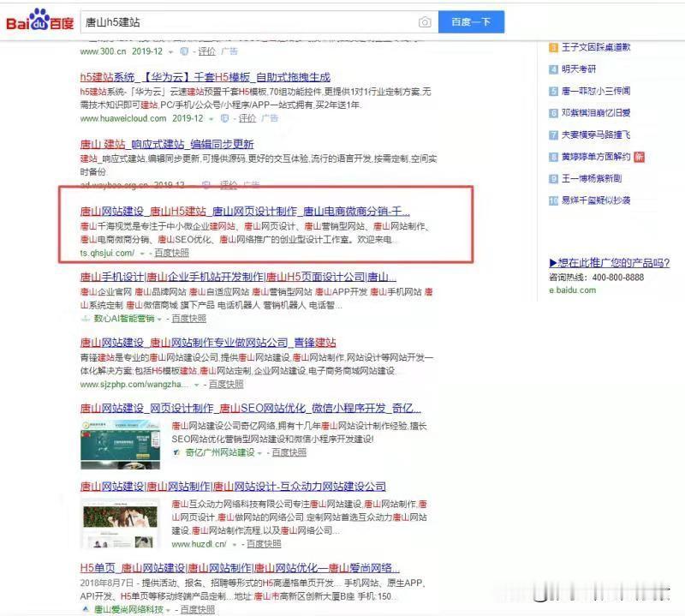Expand dropdown arrow next to 唐山爱尚网络科技

tap(168, 610)
